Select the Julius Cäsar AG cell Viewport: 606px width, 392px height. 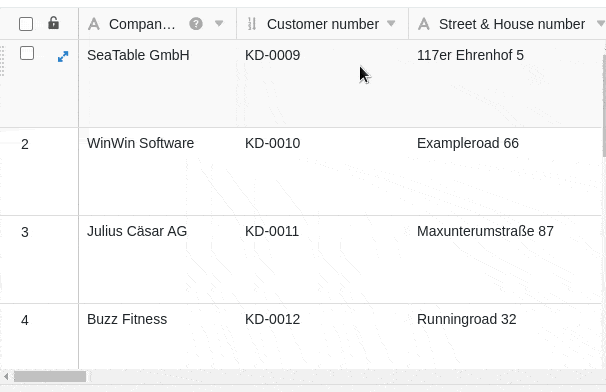(158, 260)
